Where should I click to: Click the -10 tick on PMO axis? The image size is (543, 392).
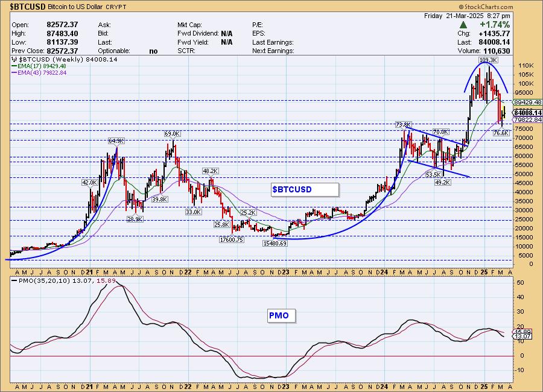(x=520, y=370)
